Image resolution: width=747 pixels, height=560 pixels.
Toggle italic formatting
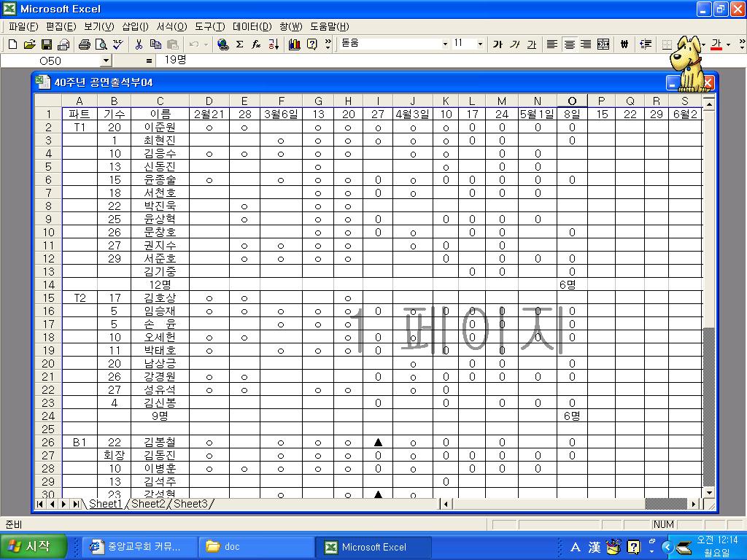tap(515, 44)
